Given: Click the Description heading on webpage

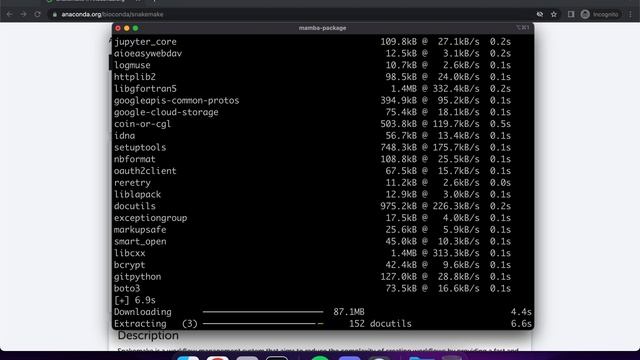Looking at the screenshot, I should [148, 336].
